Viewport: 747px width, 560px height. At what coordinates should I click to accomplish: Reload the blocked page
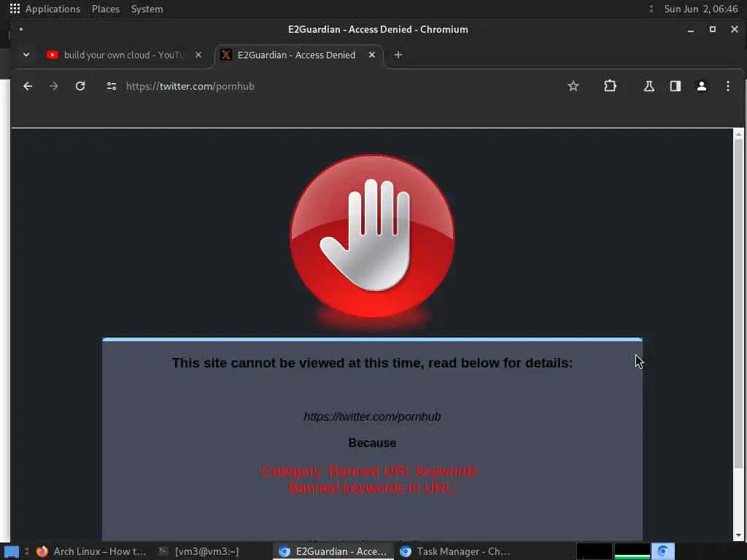click(80, 86)
